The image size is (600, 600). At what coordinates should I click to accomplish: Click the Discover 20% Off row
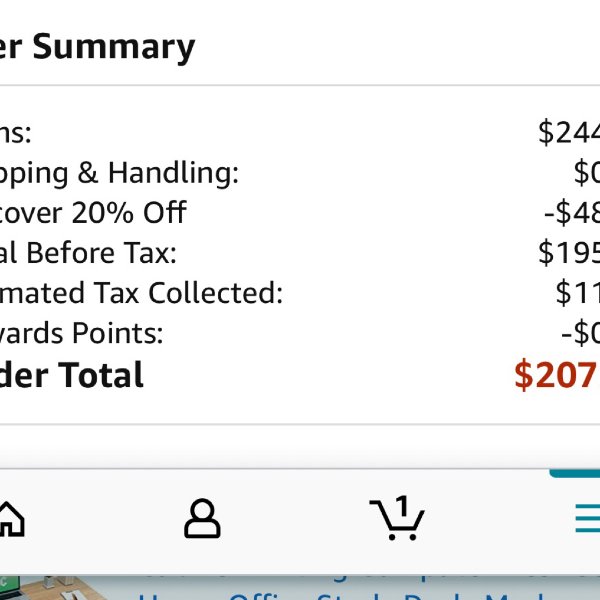pos(300,213)
